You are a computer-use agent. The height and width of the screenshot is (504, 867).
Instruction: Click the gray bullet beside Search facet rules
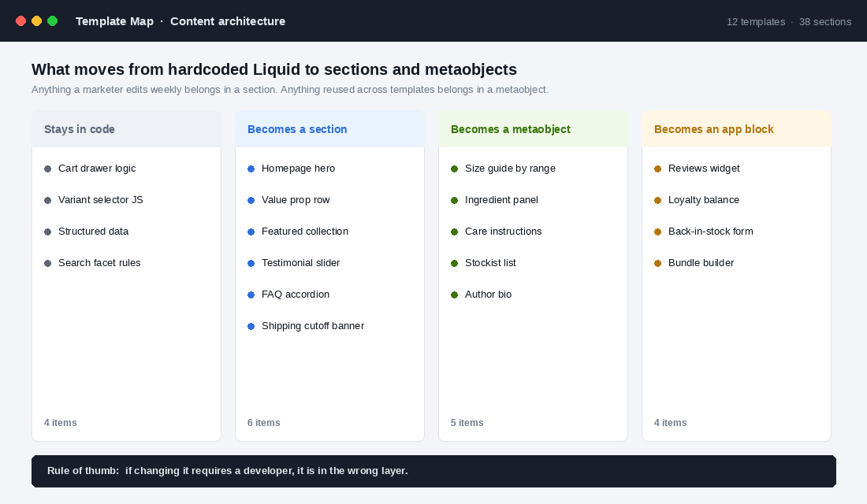tap(47, 264)
